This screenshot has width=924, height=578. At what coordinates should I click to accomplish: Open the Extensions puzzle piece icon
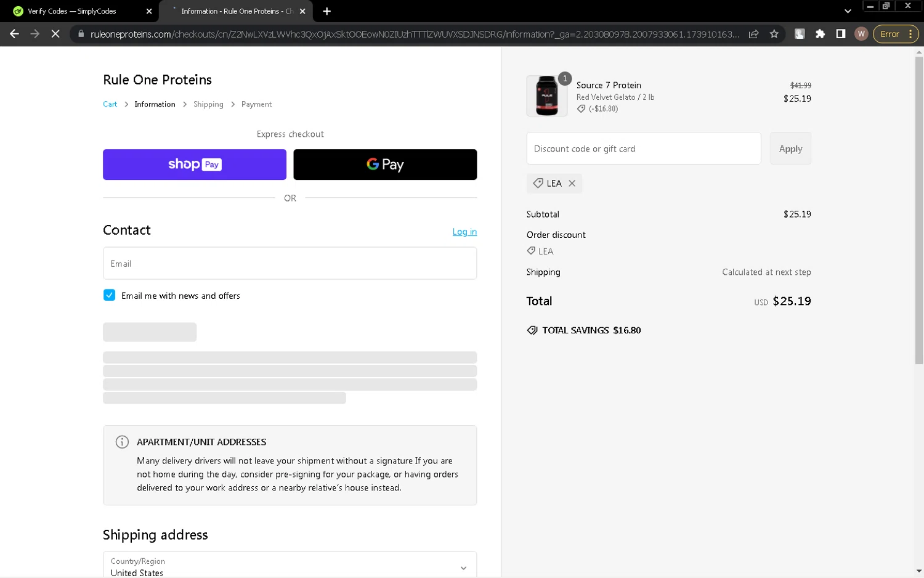click(x=820, y=34)
